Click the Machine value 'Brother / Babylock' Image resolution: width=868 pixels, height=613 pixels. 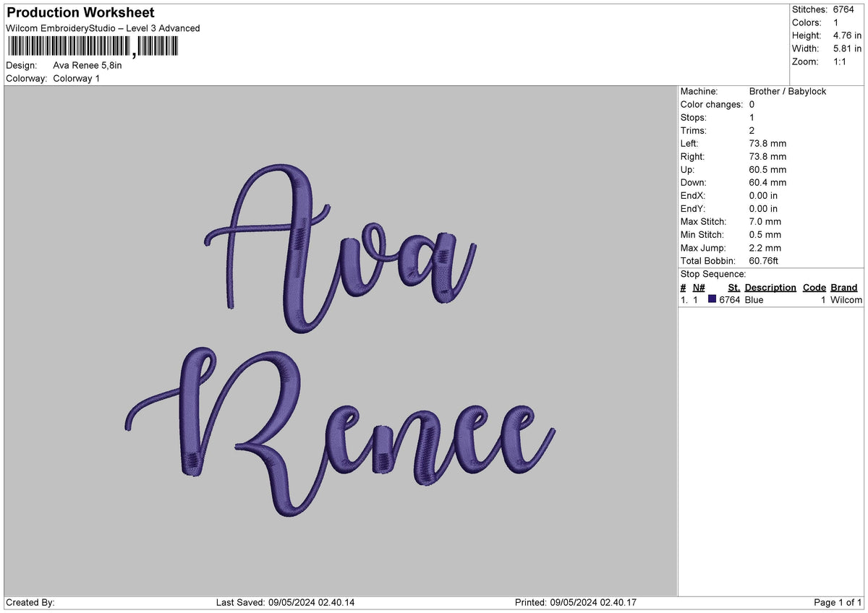[x=788, y=91]
